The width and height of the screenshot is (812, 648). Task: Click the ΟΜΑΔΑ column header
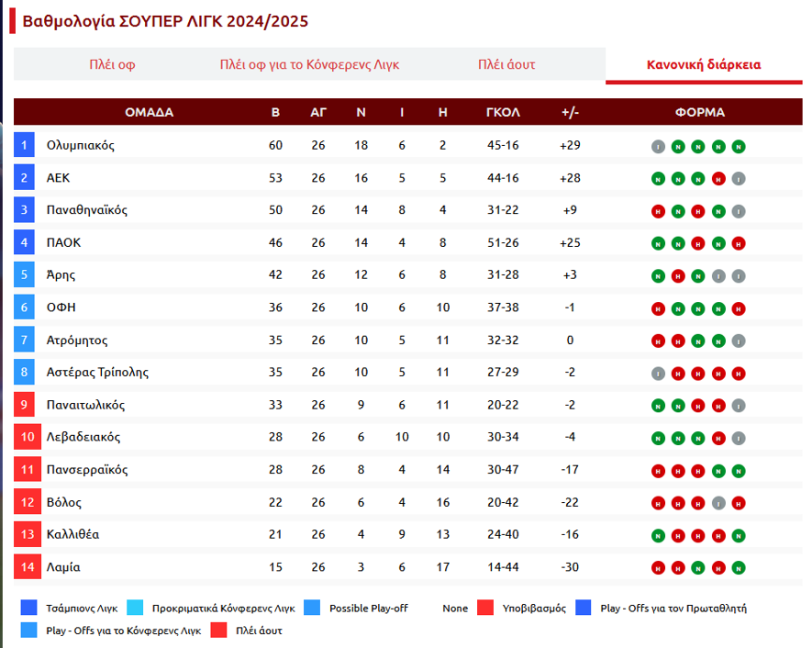coord(150,112)
